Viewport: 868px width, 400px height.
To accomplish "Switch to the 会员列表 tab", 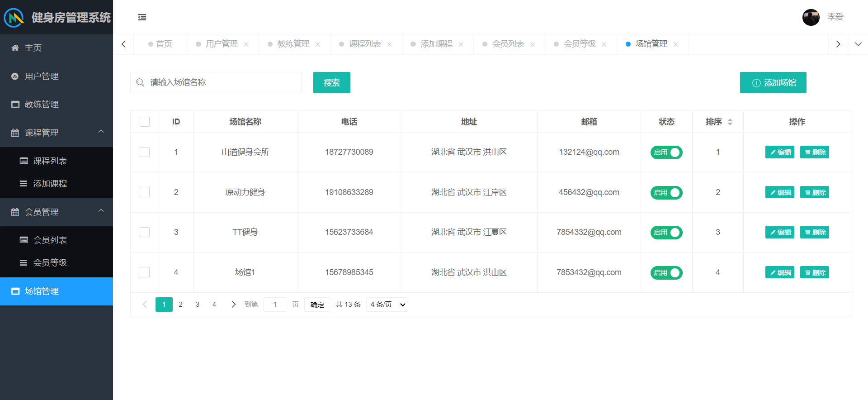I will tap(508, 44).
